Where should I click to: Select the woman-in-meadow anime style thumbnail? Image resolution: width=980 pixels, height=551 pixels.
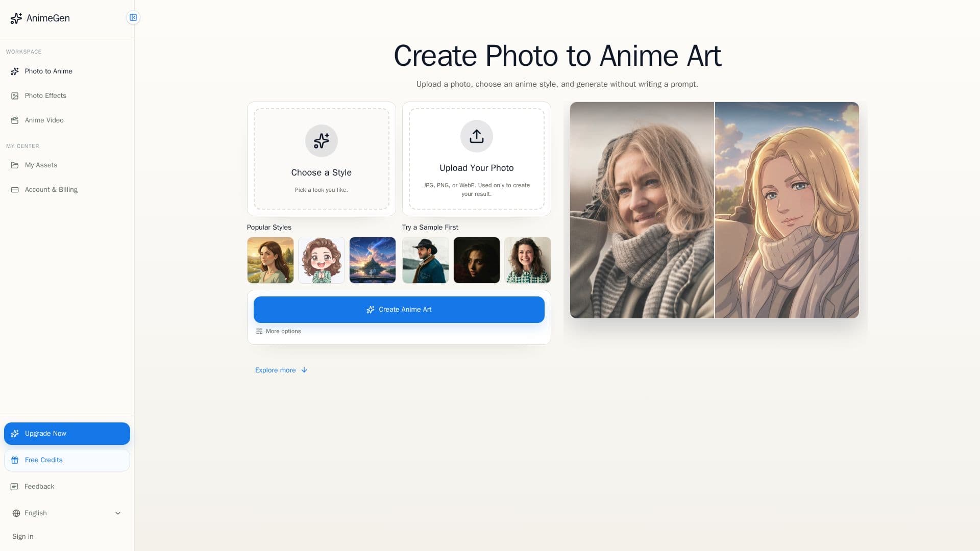click(x=271, y=260)
